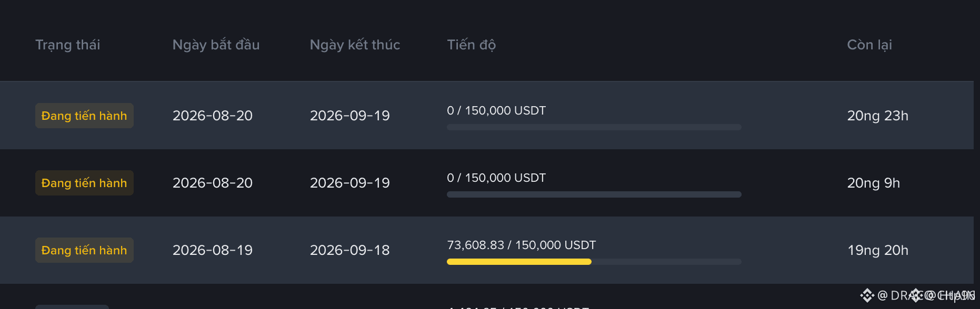Select the 20ng 9h remaining time
The width and height of the screenshot is (980, 309).
pyautogui.click(x=873, y=183)
